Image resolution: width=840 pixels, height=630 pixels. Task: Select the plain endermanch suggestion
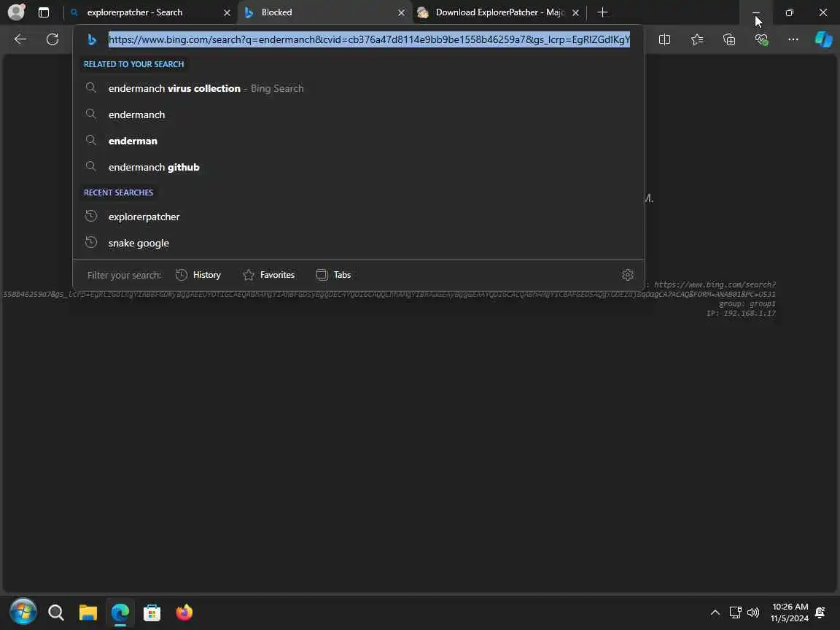[x=358, y=114]
